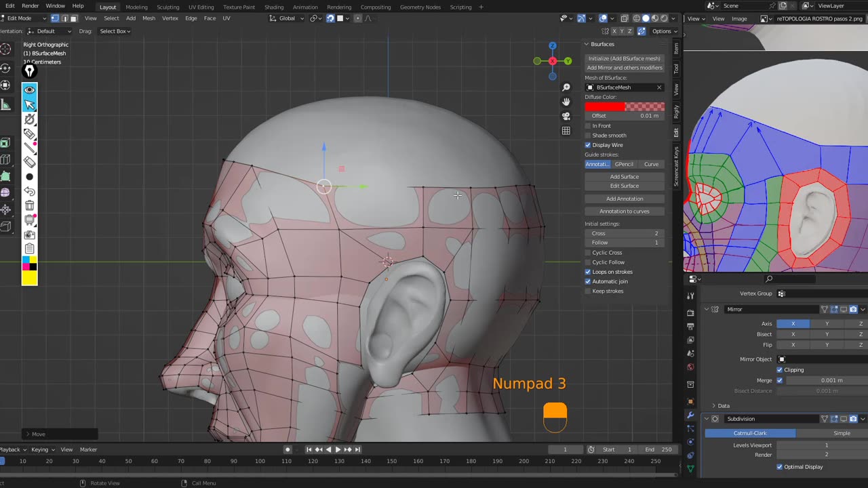Open the Mesh menu
Screen dimensions: 868x488
point(149,18)
